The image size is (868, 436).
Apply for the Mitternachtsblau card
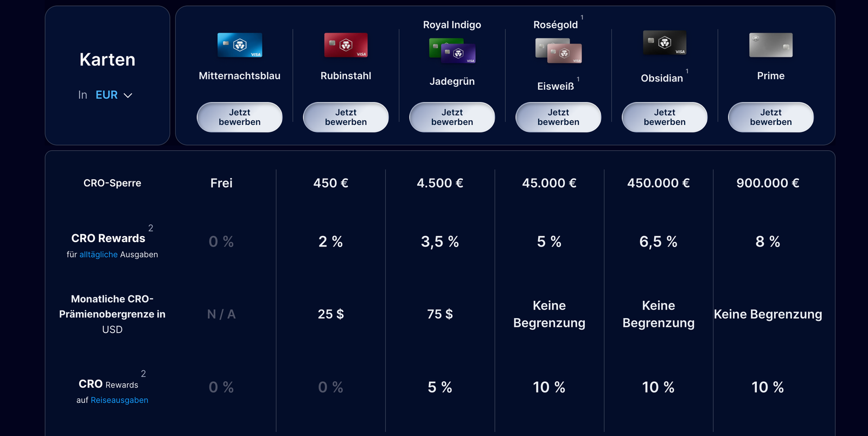pos(240,117)
